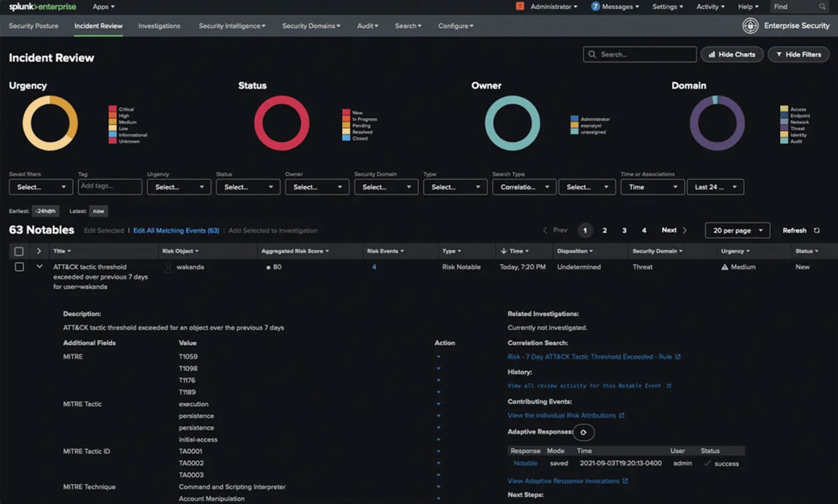This screenshot has width=838, height=504.
Task: Open the Adaptive Responses gear icon
Action: (x=585, y=432)
